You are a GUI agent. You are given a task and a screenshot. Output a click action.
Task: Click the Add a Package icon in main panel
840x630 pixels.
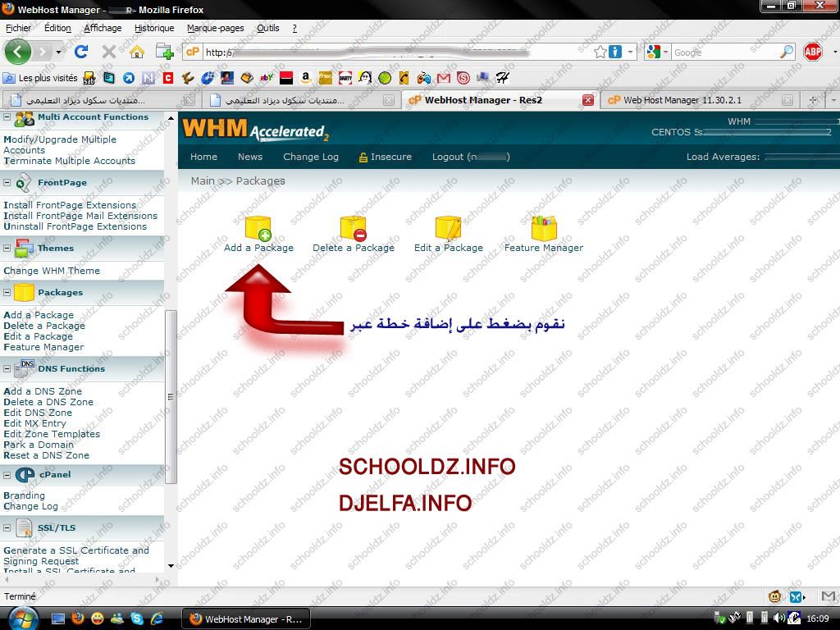(x=258, y=228)
